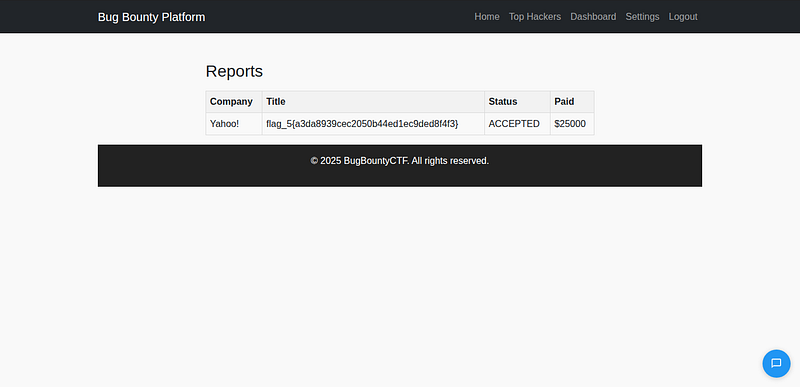The width and height of the screenshot is (800, 387).
Task: Click the Bug Bounty Platform brand link
Action: pyautogui.click(x=152, y=17)
